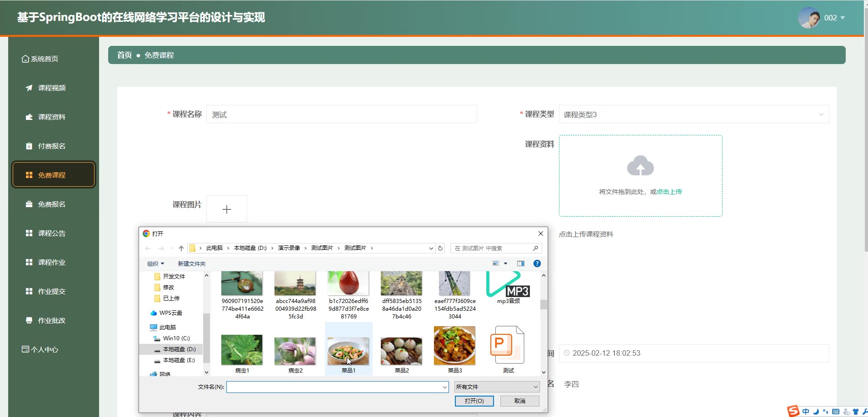Open 免费报名 from the sidebar
868x417 pixels.
52,204
